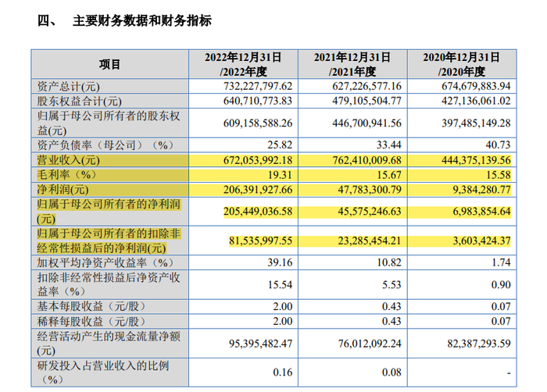The height and width of the screenshot is (392, 547).
Task: Click value 23,285,454.21
Action: pyautogui.click(x=370, y=241)
